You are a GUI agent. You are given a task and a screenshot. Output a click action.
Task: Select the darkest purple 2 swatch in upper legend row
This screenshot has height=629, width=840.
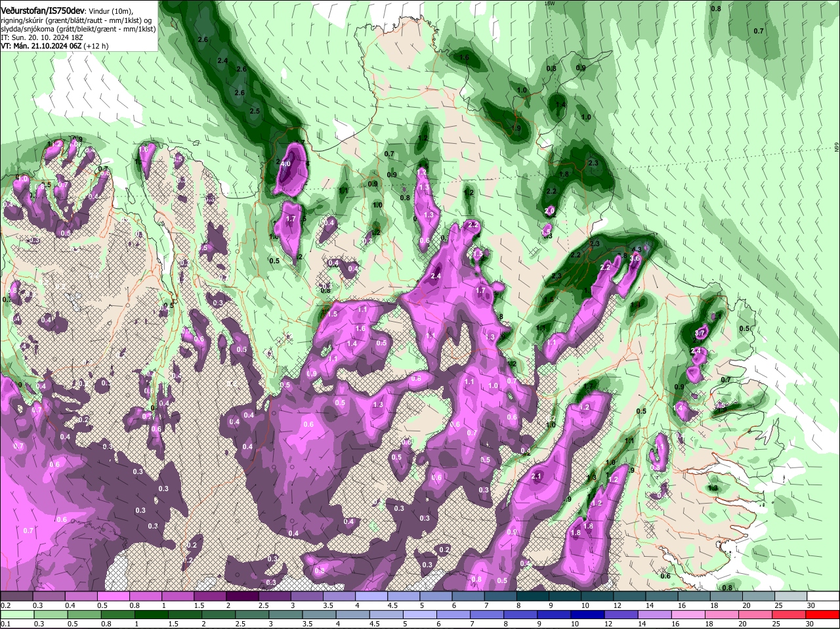pyautogui.click(x=242, y=596)
